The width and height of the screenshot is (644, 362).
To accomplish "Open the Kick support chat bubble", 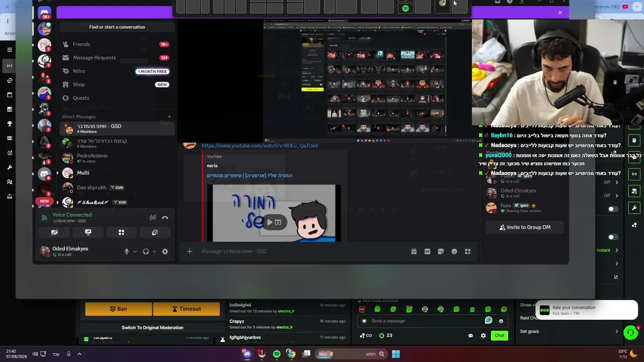I will click(631, 332).
